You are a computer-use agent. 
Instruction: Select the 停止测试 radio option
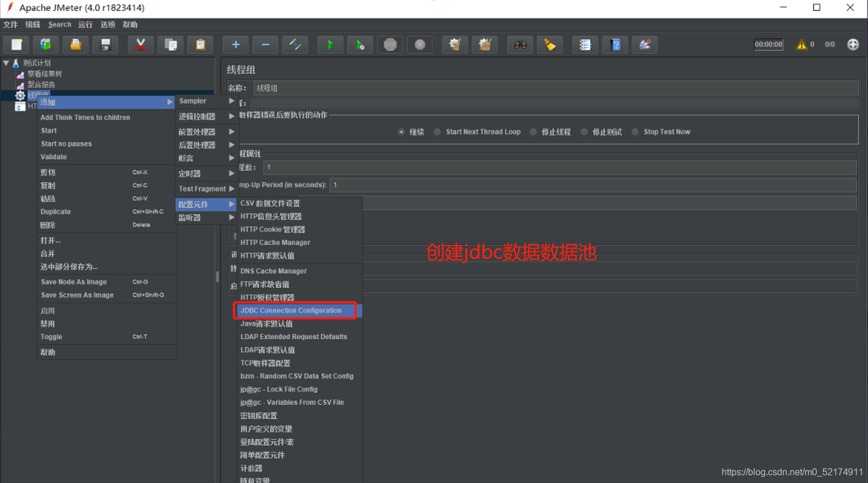pyautogui.click(x=584, y=132)
